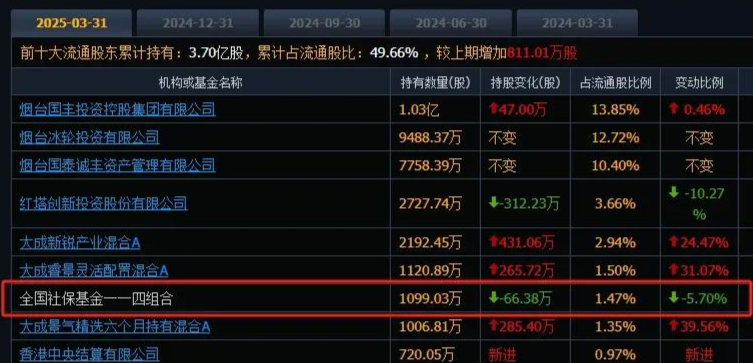Open 大成新锐产业混合A fund link

tap(80, 242)
